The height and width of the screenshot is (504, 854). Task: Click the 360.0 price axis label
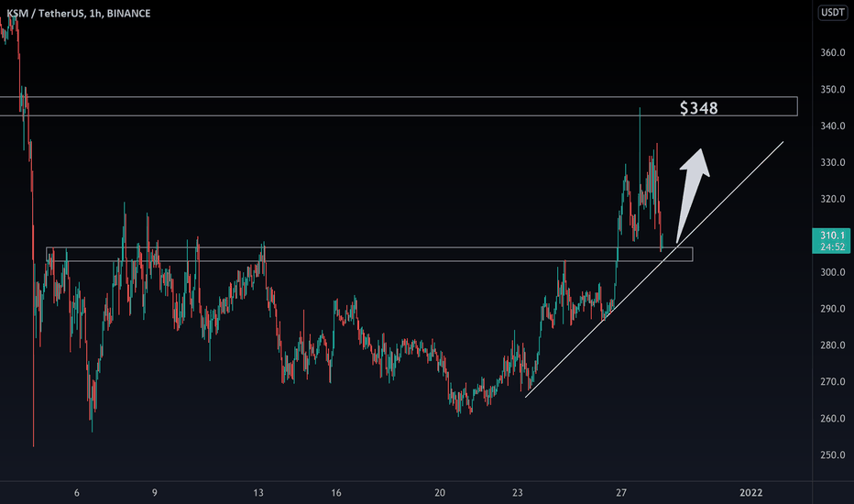coord(833,53)
